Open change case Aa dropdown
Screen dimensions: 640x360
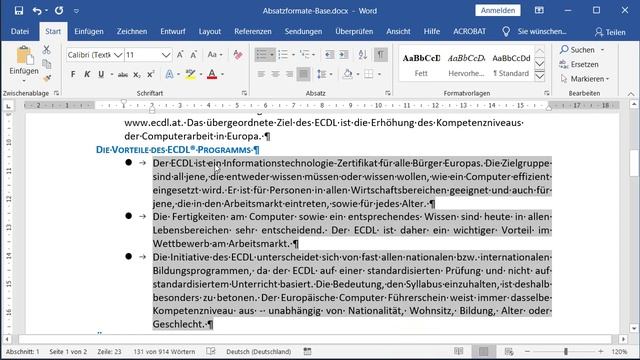pos(215,55)
